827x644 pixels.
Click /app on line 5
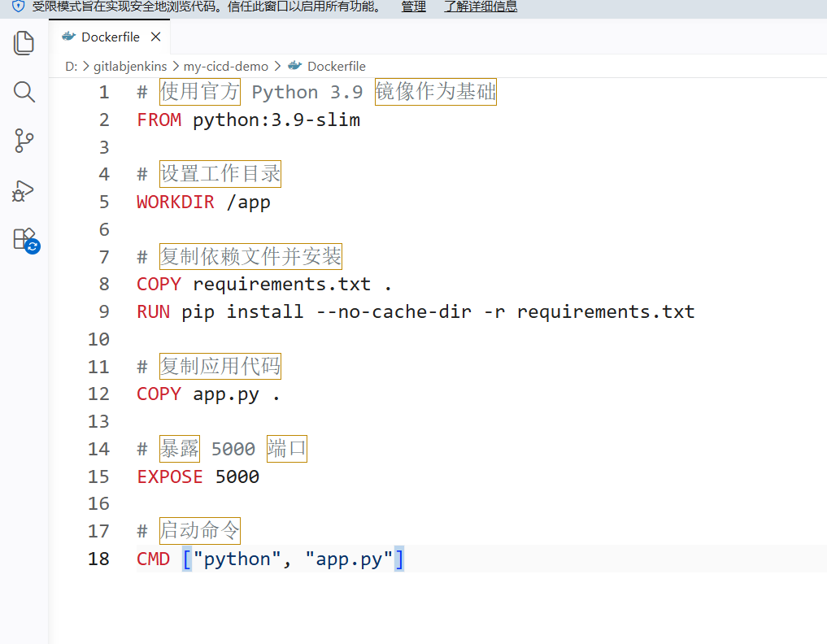[x=248, y=202]
